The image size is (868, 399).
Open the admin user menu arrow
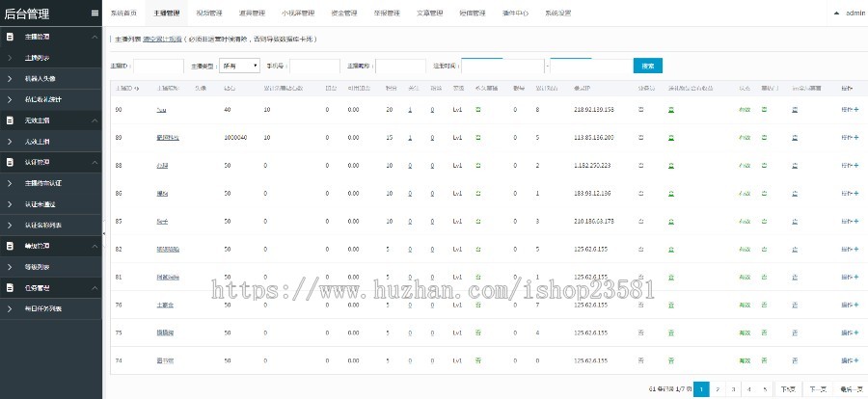[836, 13]
